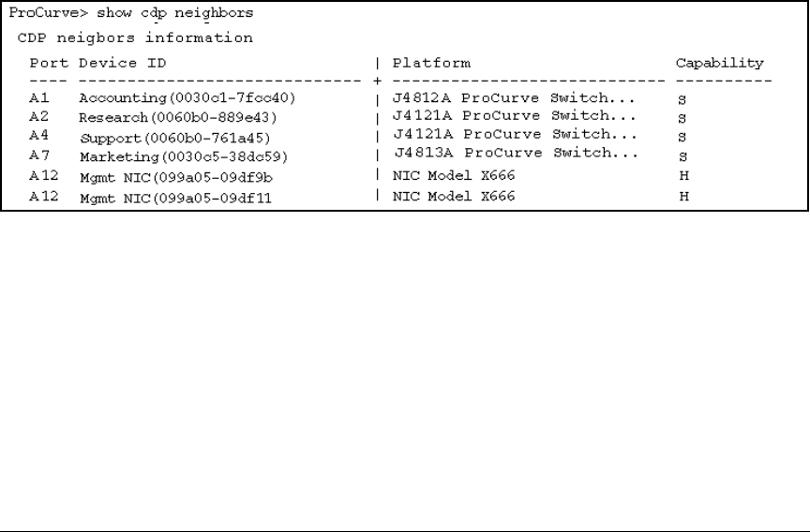This screenshot has width=810, height=532.
Task: Select the Marketing(0030c5-38dc59) device entry
Action: [x=183, y=156]
